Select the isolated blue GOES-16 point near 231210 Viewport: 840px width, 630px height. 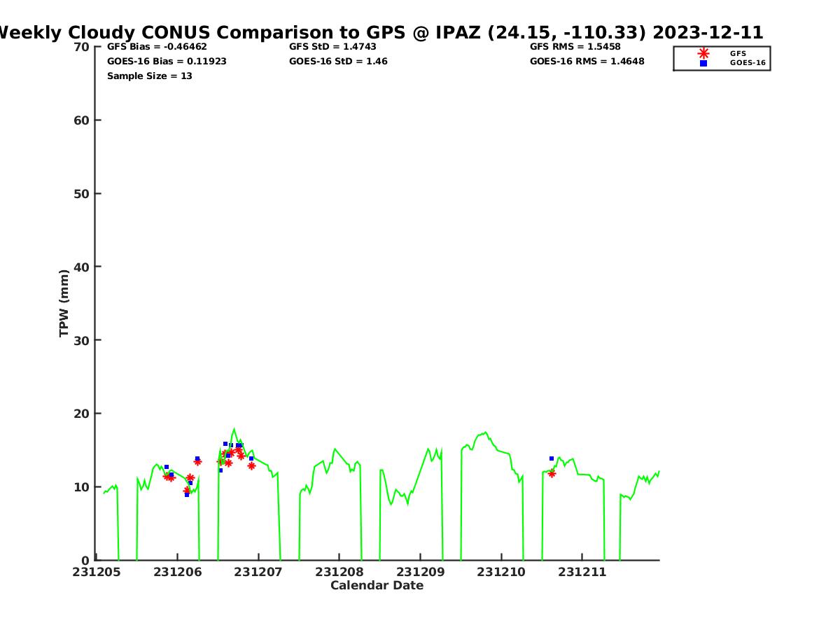coord(552,458)
